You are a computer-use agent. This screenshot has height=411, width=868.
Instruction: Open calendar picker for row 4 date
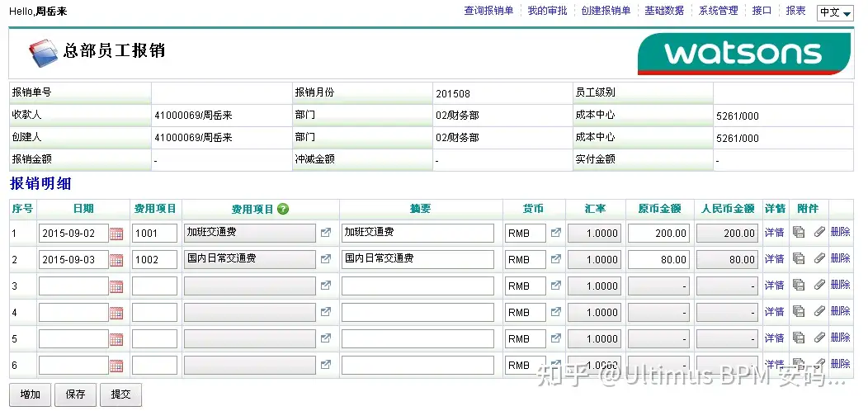[116, 313]
